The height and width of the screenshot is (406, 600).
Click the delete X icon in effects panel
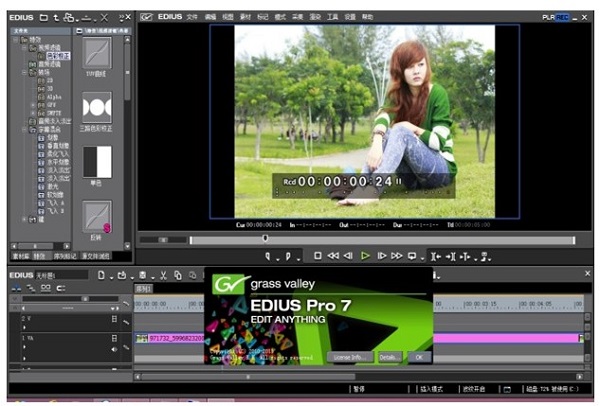click(104, 17)
